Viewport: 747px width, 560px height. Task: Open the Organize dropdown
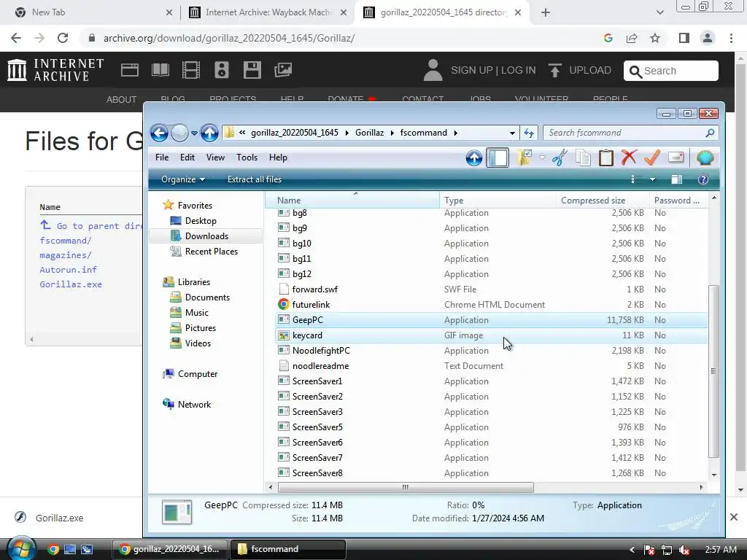click(183, 179)
